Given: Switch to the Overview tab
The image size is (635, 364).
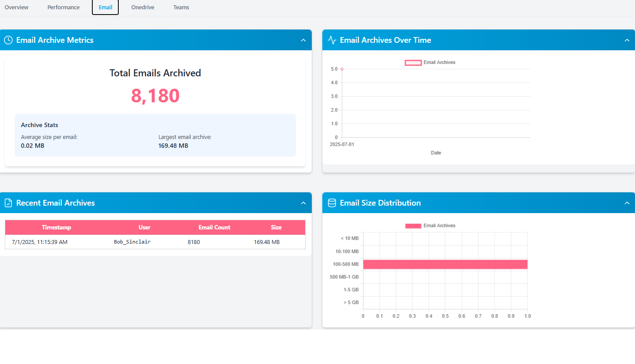Looking at the screenshot, I should [17, 8].
